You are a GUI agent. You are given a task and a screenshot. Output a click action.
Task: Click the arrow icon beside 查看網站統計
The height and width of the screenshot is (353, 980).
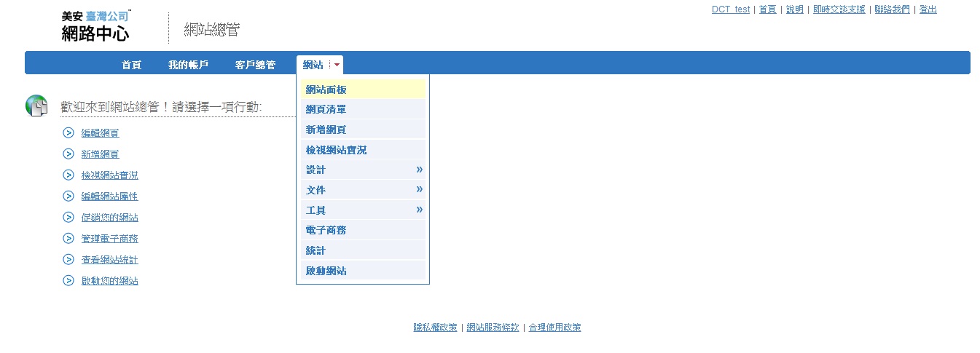pyautogui.click(x=68, y=259)
